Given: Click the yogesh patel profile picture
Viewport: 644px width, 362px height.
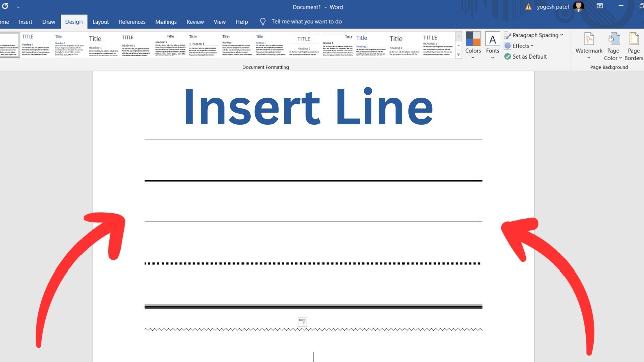Looking at the screenshot, I should [x=579, y=7].
